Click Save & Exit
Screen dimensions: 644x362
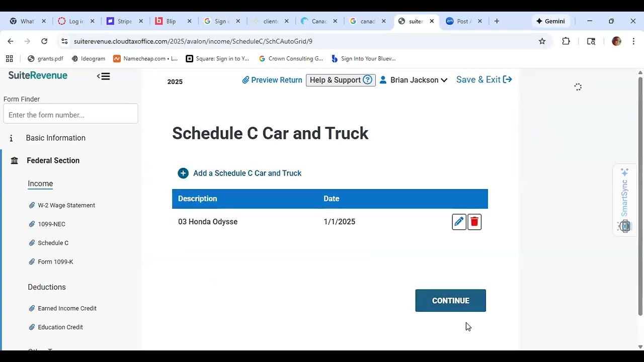484,79
